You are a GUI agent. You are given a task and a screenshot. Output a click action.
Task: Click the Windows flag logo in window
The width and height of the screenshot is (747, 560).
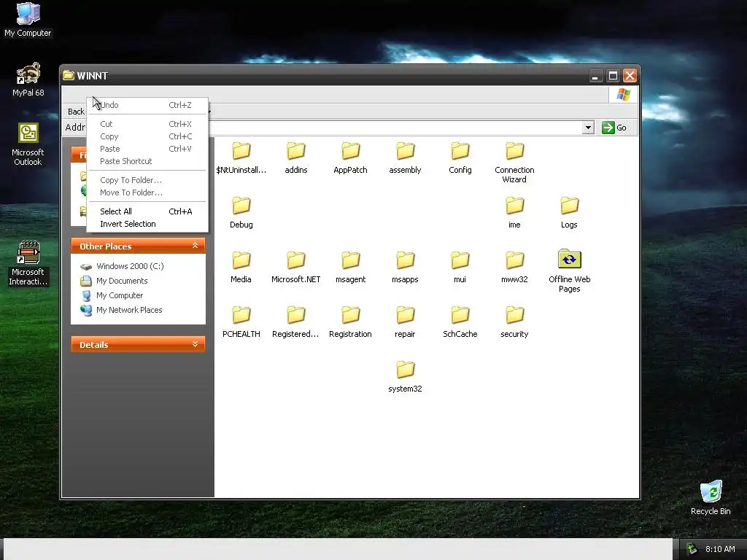624,94
